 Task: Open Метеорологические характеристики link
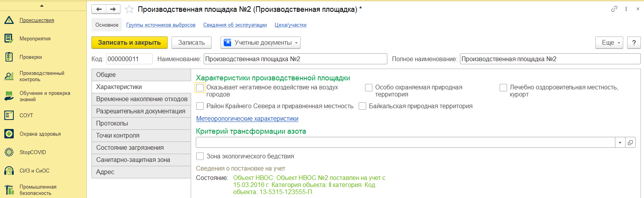coord(247,118)
